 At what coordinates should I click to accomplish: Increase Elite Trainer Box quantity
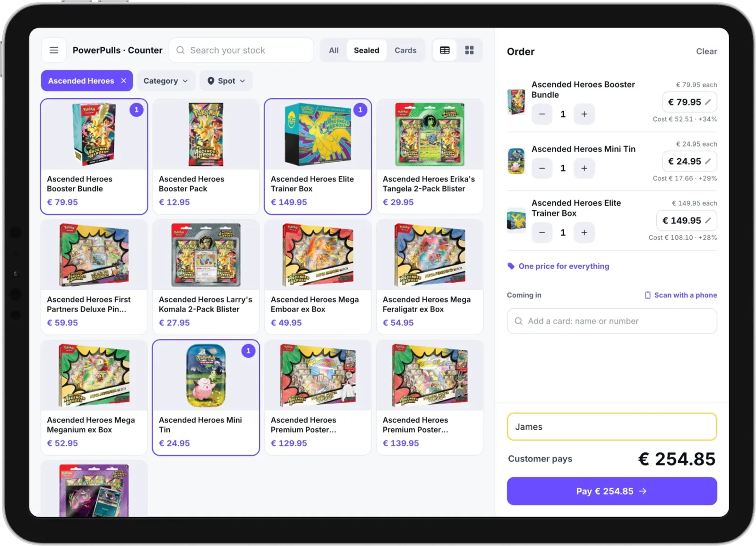click(x=584, y=233)
